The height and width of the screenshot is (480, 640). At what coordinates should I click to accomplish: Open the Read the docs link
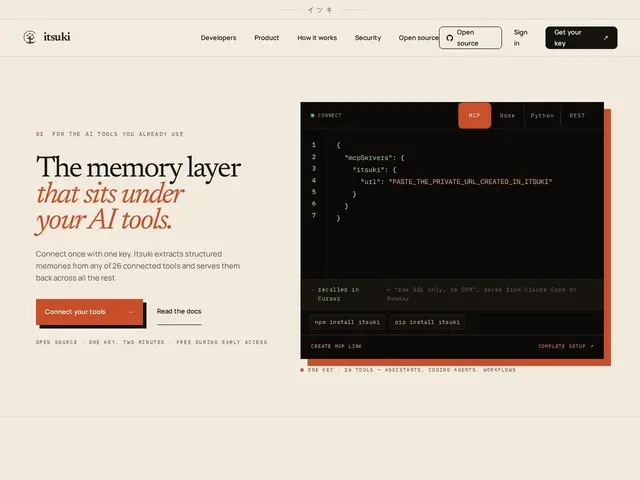tap(179, 311)
